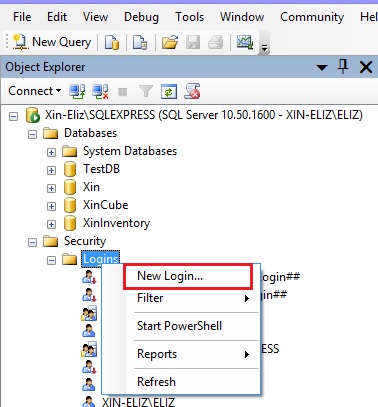Click the Activity Monitor icon
378x407 pixels.
[245, 42]
